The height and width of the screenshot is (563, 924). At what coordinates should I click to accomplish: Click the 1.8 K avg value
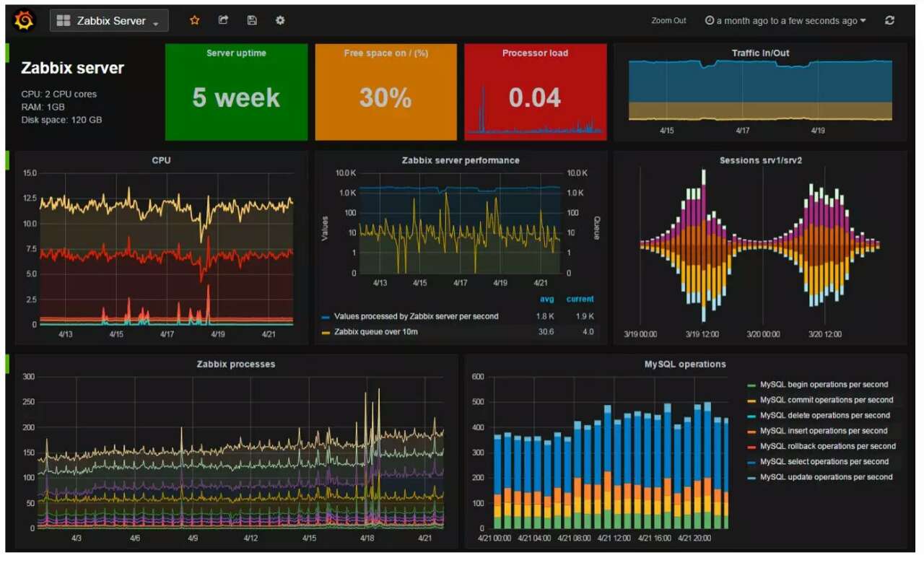coord(546,316)
